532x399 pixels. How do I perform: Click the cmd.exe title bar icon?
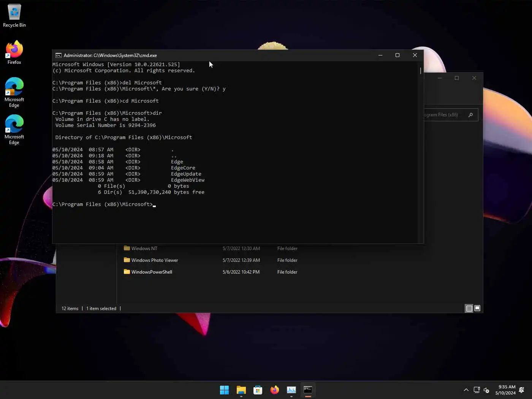pos(58,55)
